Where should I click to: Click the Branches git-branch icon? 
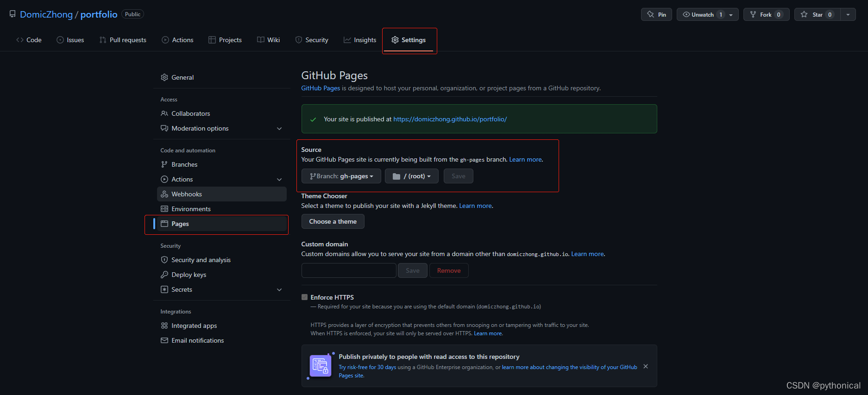(164, 164)
